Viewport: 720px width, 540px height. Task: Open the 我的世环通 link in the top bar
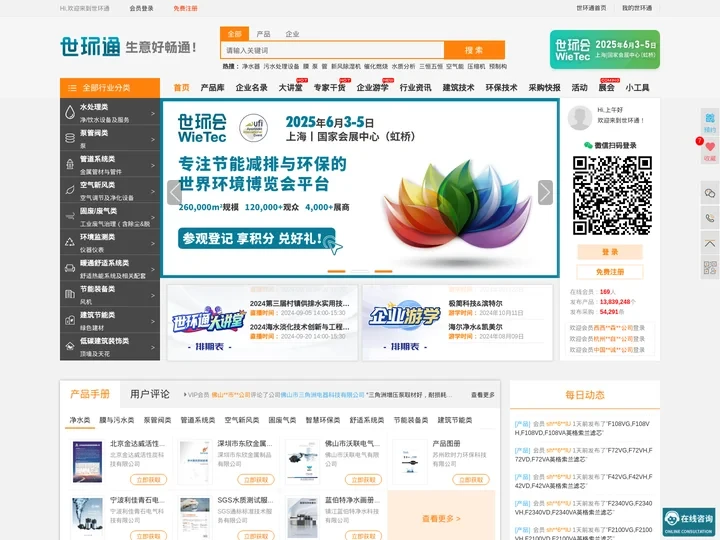pyautogui.click(x=637, y=8)
